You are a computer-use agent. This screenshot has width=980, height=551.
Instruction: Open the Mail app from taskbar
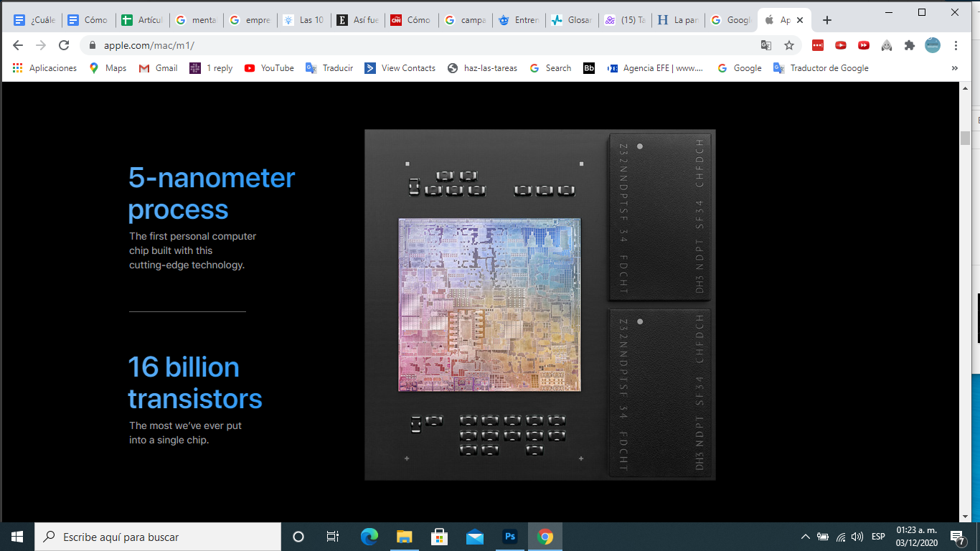(474, 537)
